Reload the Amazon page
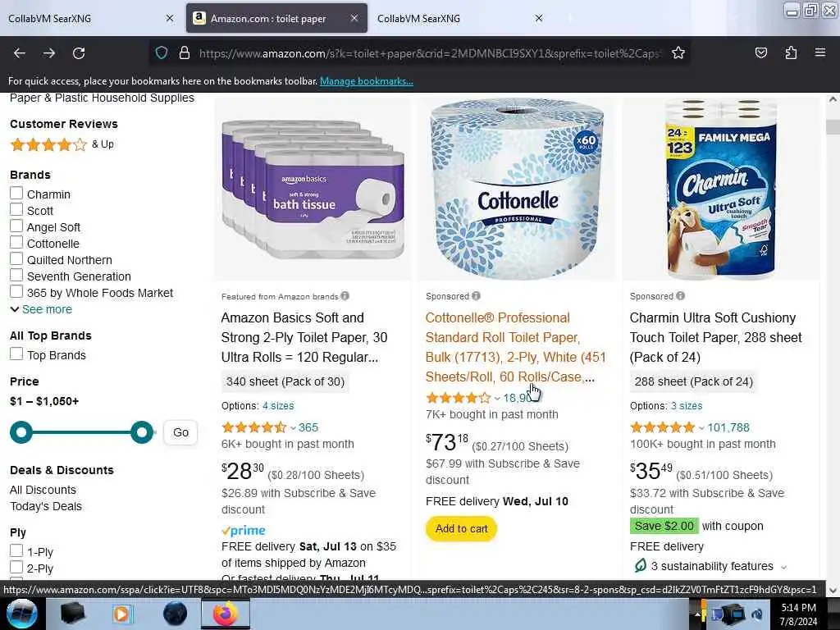 (79, 53)
